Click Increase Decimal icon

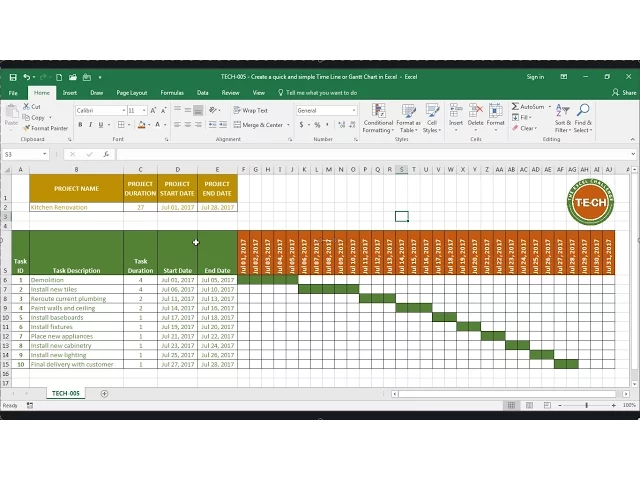341,125
